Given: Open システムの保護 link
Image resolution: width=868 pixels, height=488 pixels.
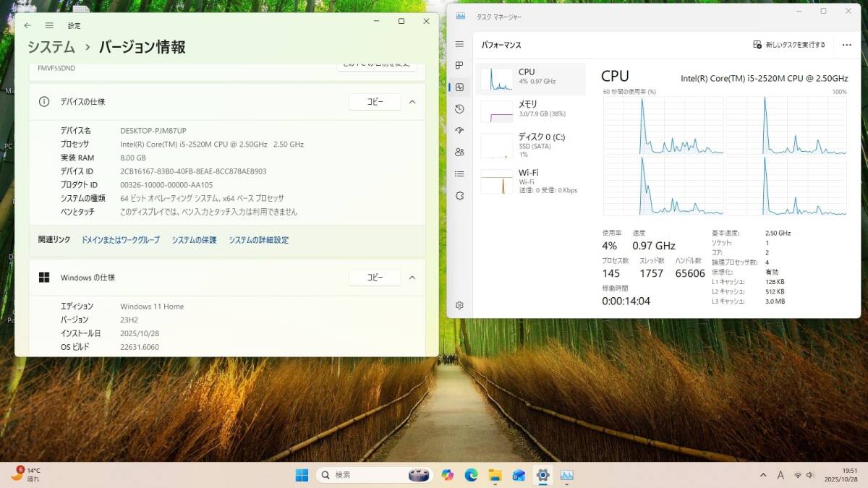Looking at the screenshot, I should pos(194,240).
